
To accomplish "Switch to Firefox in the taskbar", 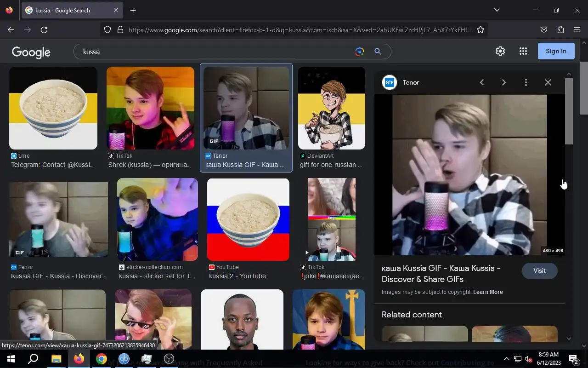I will tap(79, 359).
